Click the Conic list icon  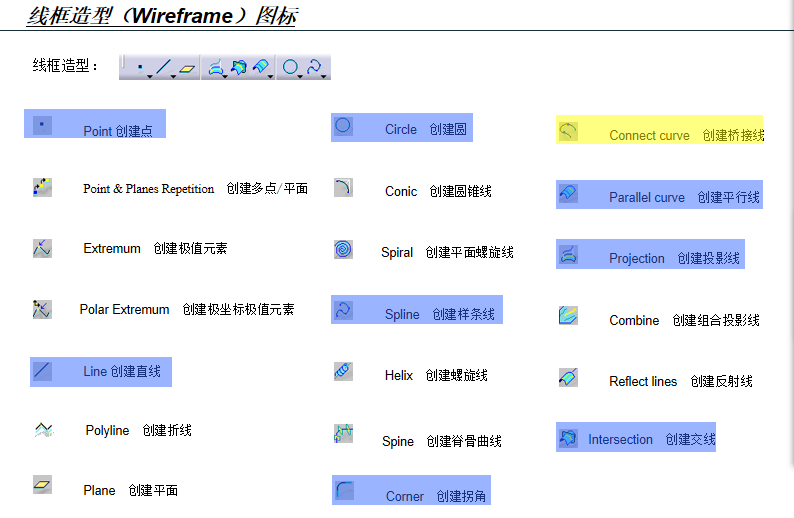pyautogui.click(x=343, y=187)
